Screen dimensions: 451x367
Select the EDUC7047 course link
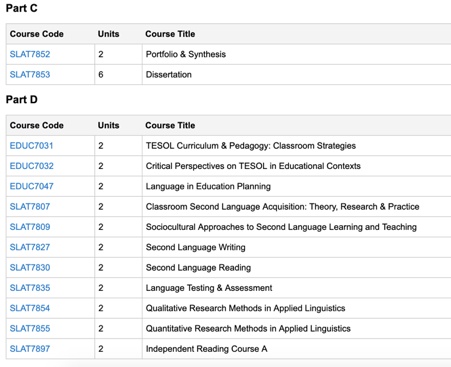tap(32, 187)
